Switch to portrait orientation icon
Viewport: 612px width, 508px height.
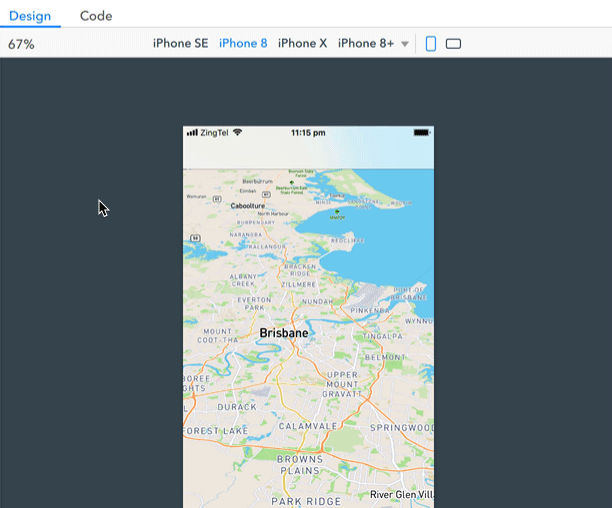click(x=431, y=44)
